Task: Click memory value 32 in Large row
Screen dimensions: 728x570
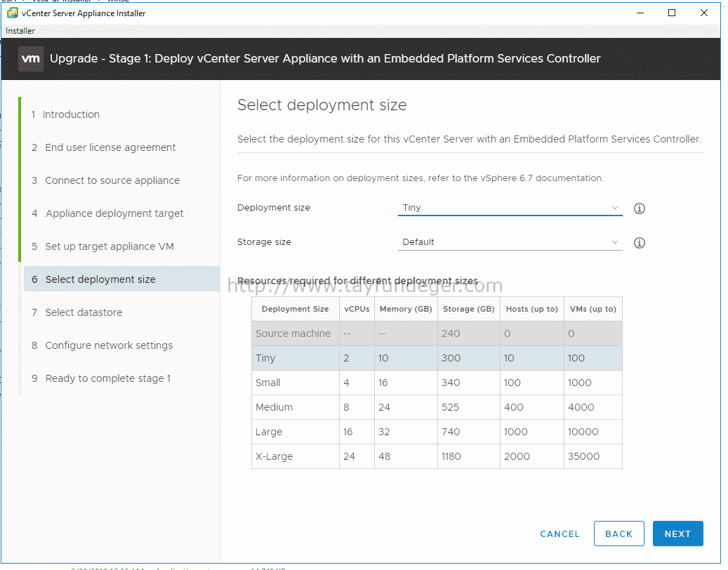Action: click(384, 432)
